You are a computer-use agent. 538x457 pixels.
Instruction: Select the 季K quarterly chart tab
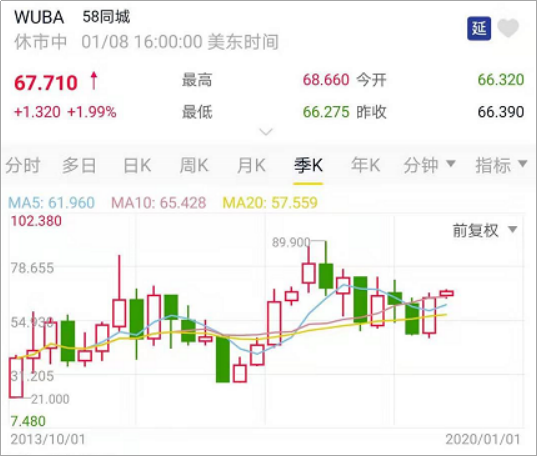(x=308, y=165)
